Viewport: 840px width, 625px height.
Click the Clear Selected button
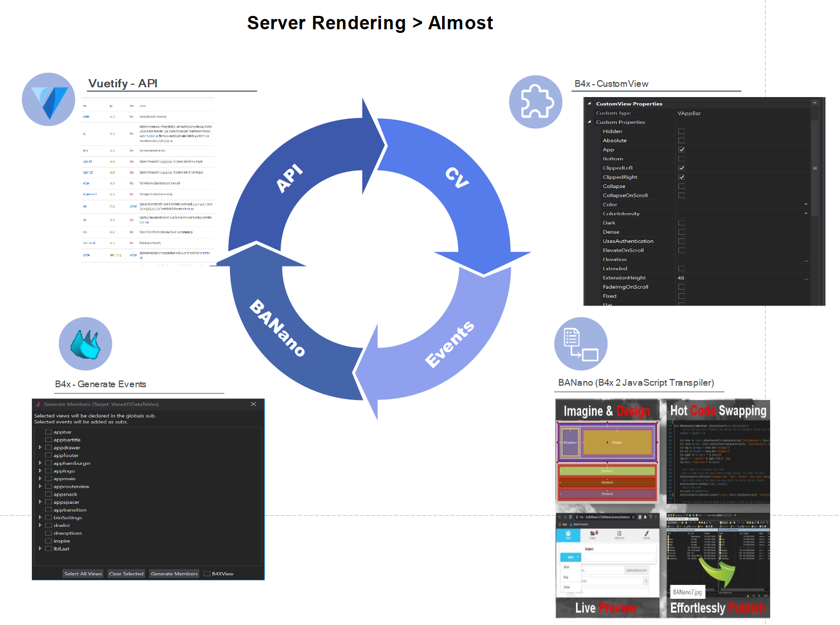tap(126, 574)
